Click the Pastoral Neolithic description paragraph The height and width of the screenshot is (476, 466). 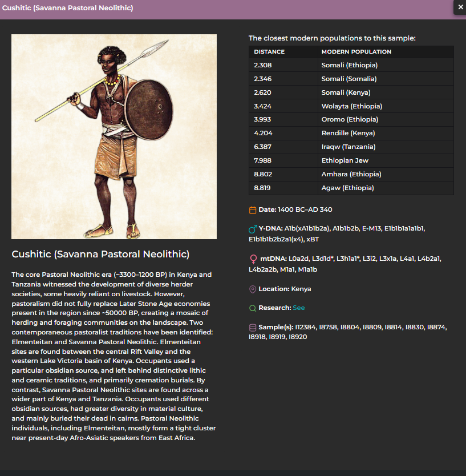(114, 356)
